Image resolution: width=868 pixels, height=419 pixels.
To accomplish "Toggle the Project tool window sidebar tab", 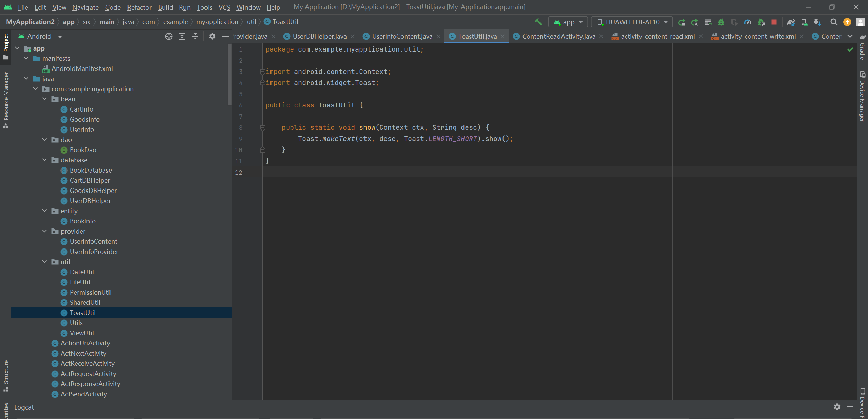I will (x=6, y=47).
